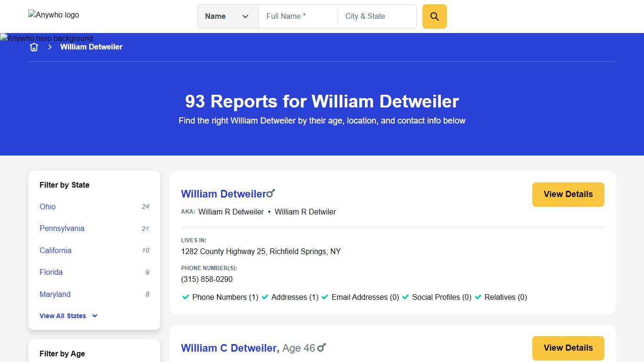Open the Name search type dropdown
This screenshot has width=644, height=362.
click(228, 16)
